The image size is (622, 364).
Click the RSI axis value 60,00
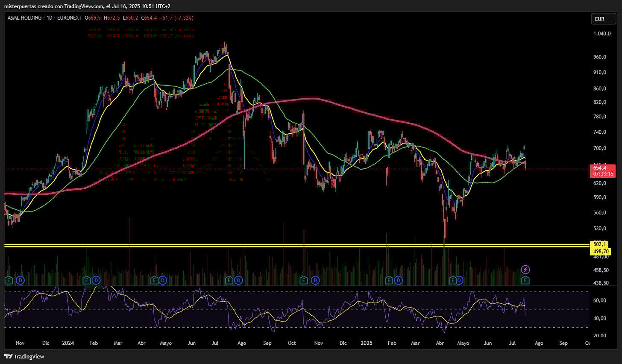[600, 300]
